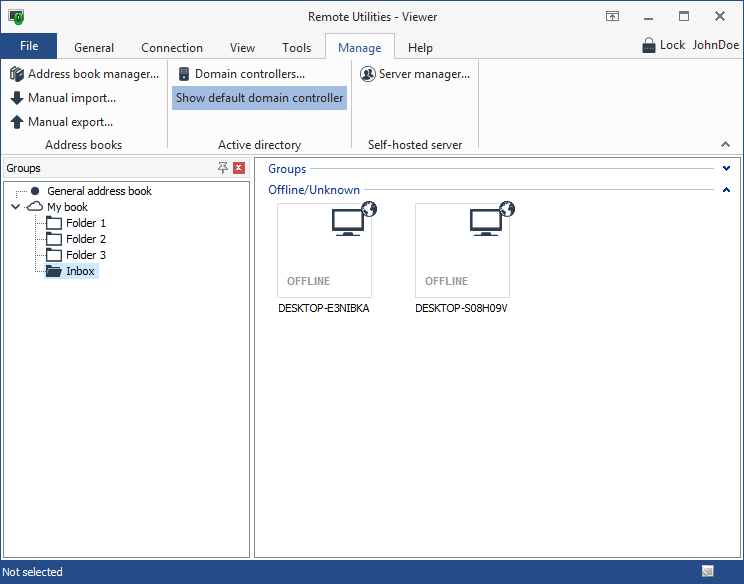Click the DESKTOP-S08H09V name label
The image size is (744, 584).
pos(461,308)
